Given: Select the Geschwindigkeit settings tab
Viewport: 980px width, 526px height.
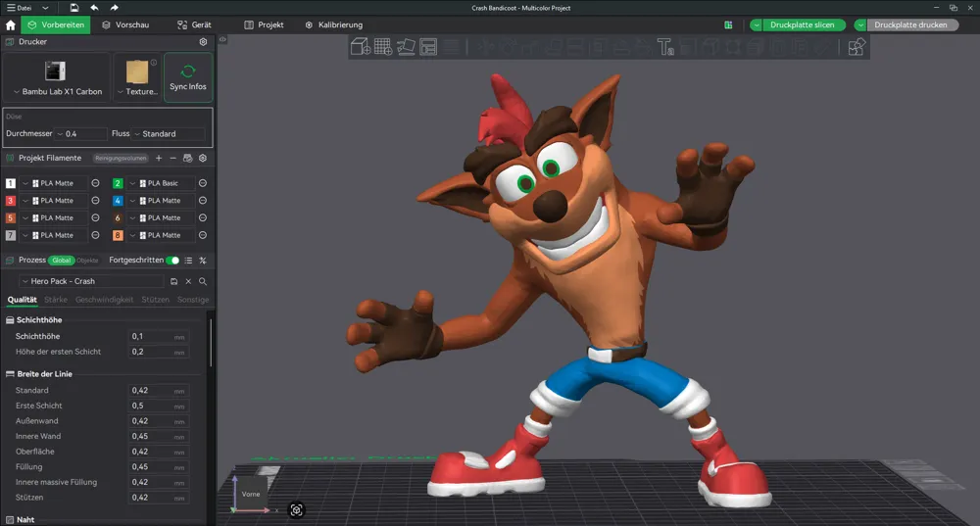Looking at the screenshot, I should [x=105, y=300].
